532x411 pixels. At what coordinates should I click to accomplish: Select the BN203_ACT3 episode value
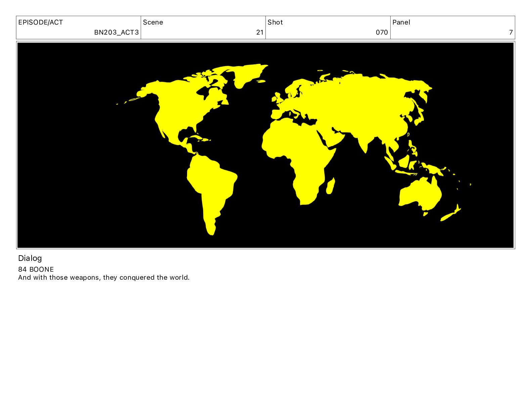click(x=116, y=32)
